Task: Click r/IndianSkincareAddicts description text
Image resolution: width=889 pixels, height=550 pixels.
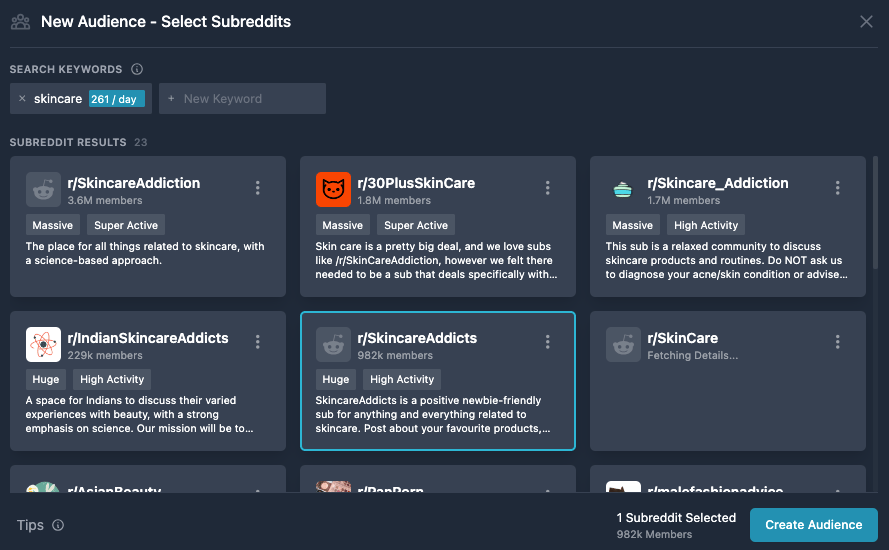Action: 139,414
